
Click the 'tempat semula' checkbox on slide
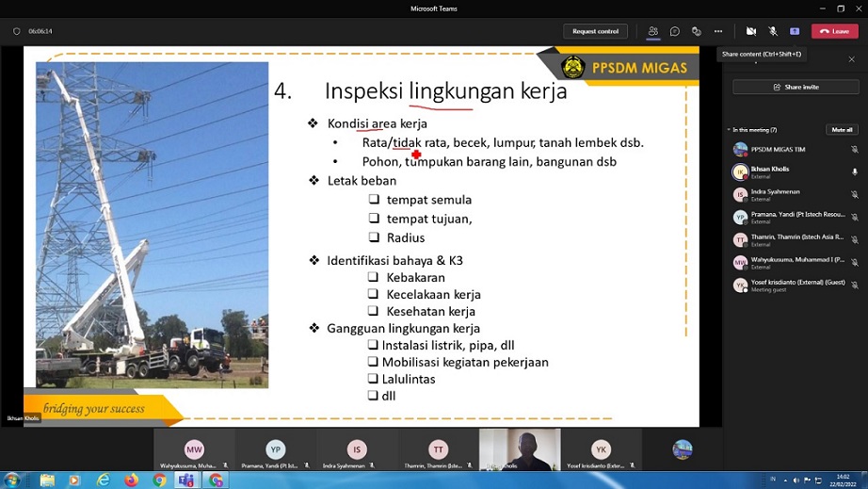click(374, 199)
